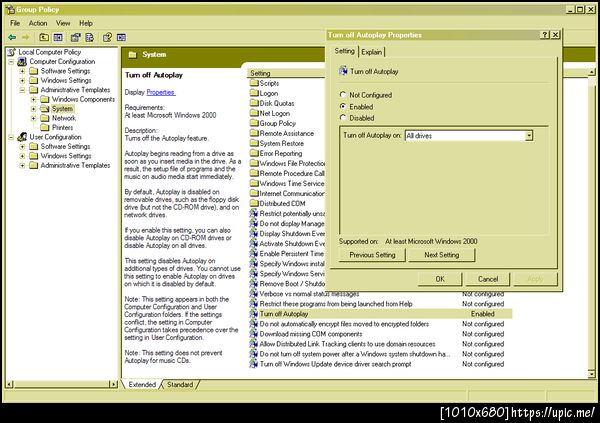Click the Next Setting button
This screenshot has width=600, height=423.
click(x=442, y=255)
